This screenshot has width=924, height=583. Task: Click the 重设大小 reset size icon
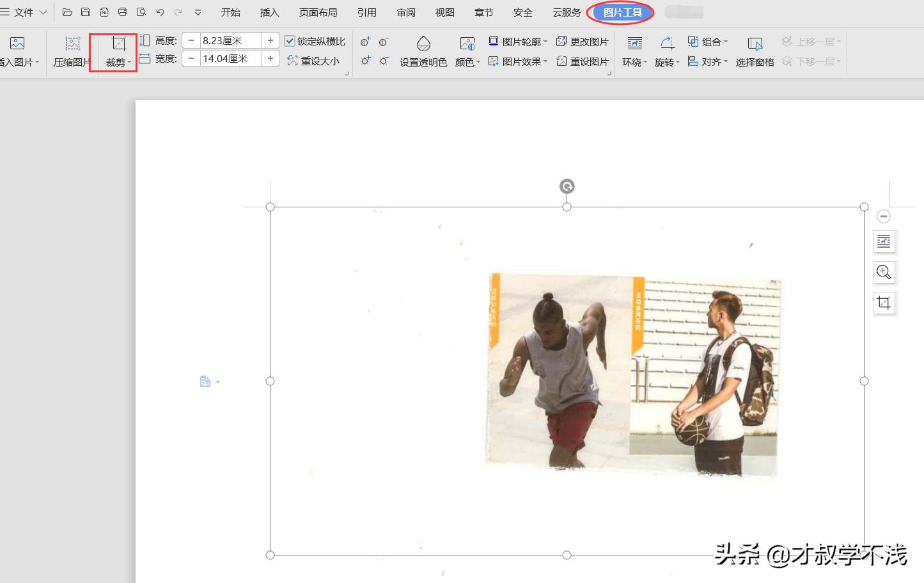click(x=315, y=61)
